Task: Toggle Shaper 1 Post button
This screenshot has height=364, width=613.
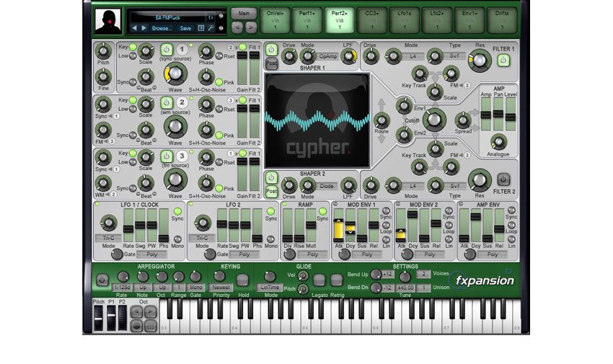Action: pyautogui.click(x=271, y=63)
